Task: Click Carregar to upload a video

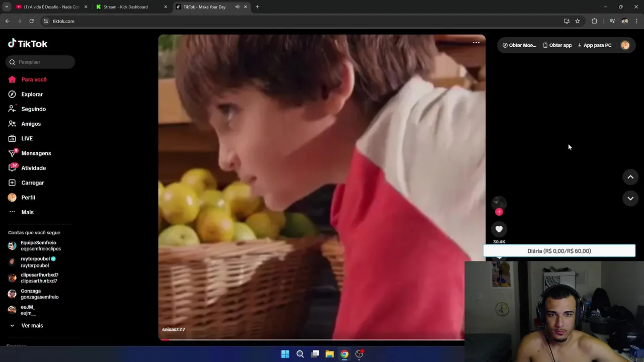Action: click(32, 183)
